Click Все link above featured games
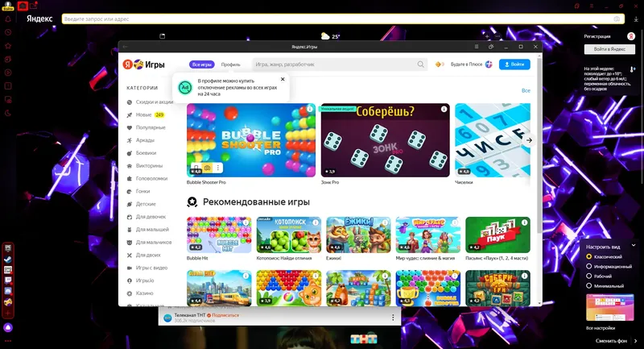 pos(526,90)
